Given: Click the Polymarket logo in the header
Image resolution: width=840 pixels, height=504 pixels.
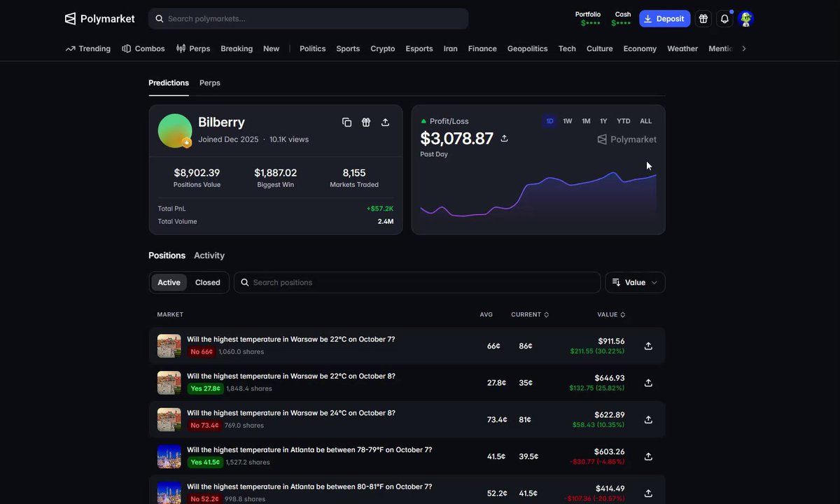Looking at the screenshot, I should click(99, 19).
